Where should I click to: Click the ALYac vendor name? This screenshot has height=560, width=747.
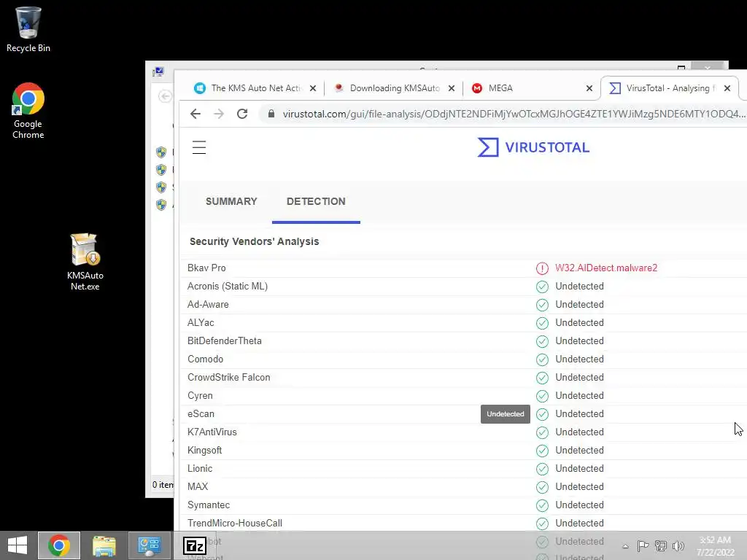point(201,323)
